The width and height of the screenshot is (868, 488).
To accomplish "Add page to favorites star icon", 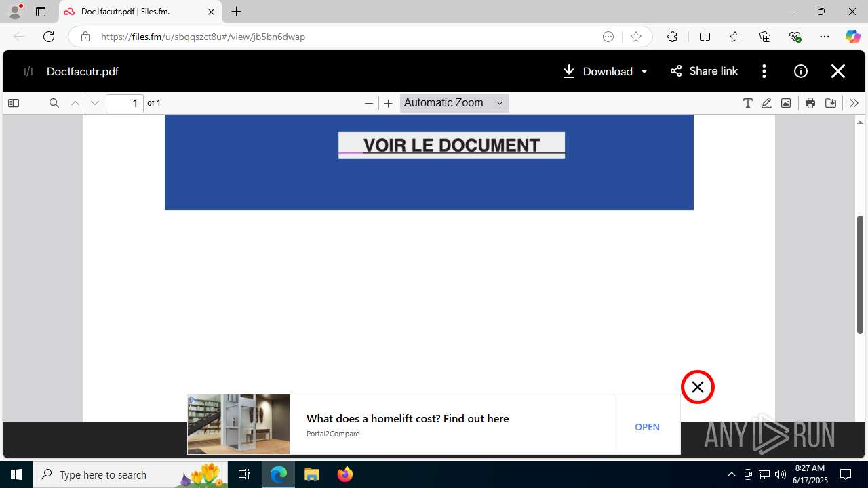I will (x=635, y=37).
